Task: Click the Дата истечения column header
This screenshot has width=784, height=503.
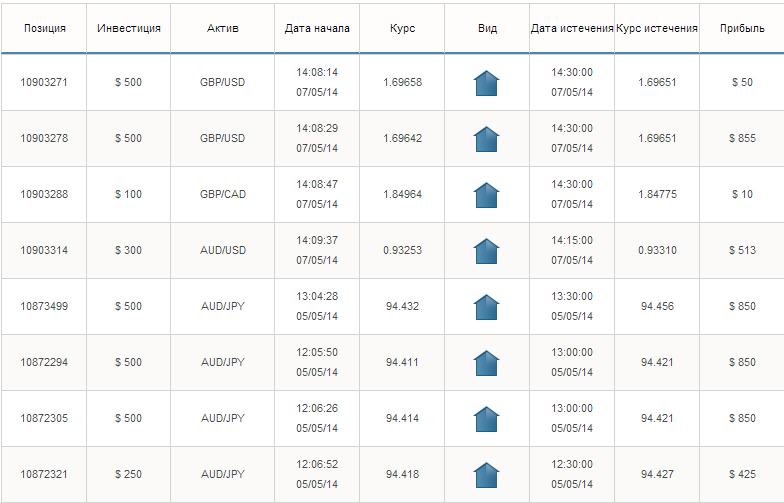Action: [x=572, y=28]
